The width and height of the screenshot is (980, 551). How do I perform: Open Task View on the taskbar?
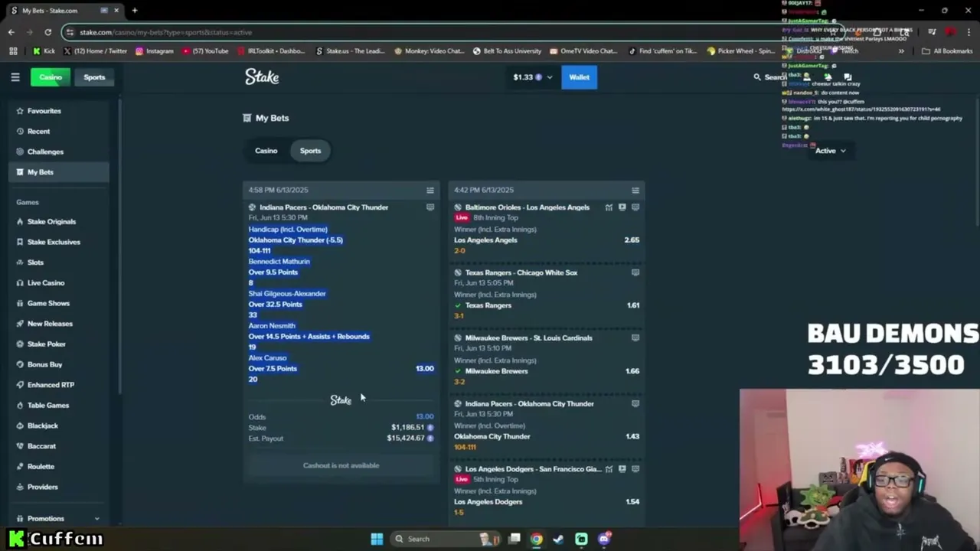pyautogui.click(x=514, y=539)
